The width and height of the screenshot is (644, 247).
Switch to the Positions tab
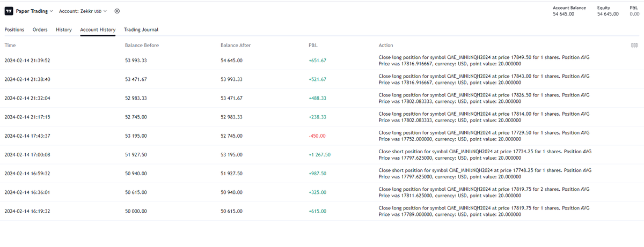pos(14,29)
